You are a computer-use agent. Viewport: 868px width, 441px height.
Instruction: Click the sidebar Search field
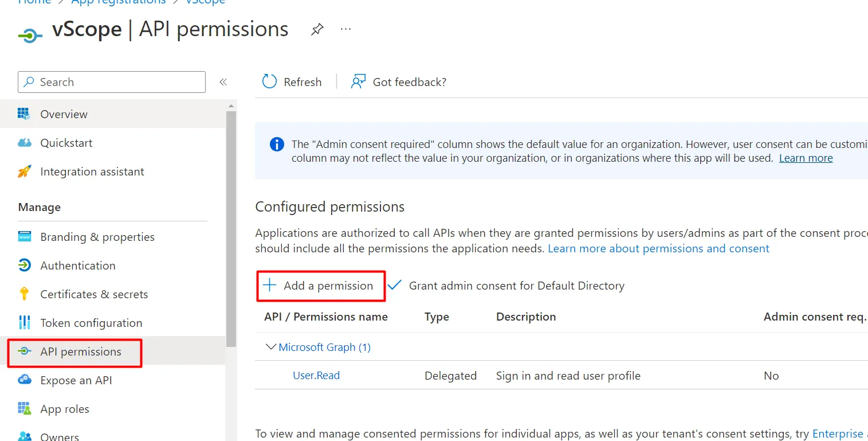click(x=112, y=82)
